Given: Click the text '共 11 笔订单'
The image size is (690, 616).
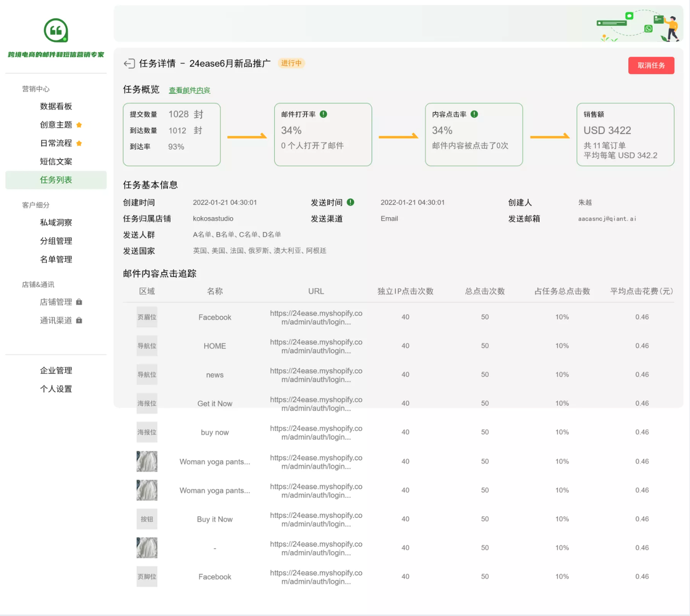Looking at the screenshot, I should coord(604,146).
